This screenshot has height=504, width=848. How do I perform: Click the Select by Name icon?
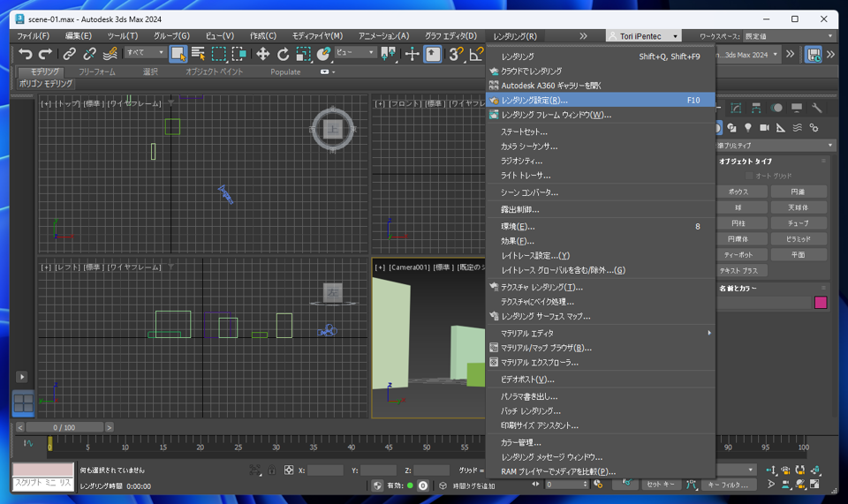tap(198, 55)
